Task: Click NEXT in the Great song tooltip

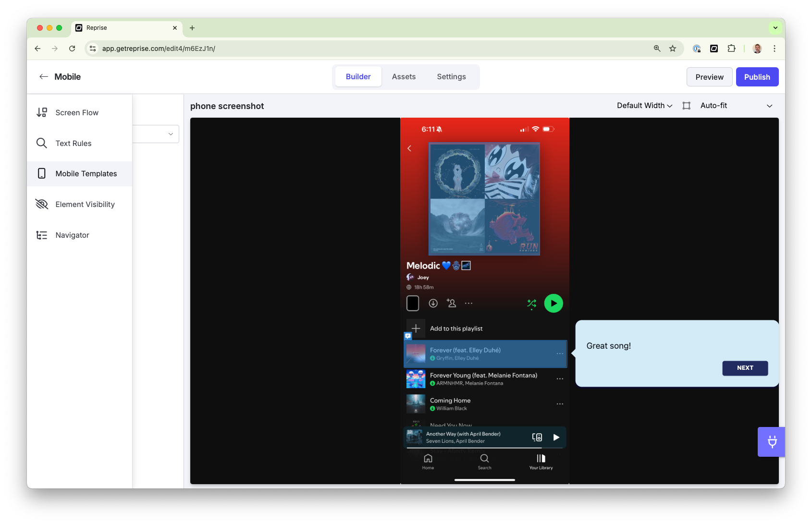Action: coord(745,368)
